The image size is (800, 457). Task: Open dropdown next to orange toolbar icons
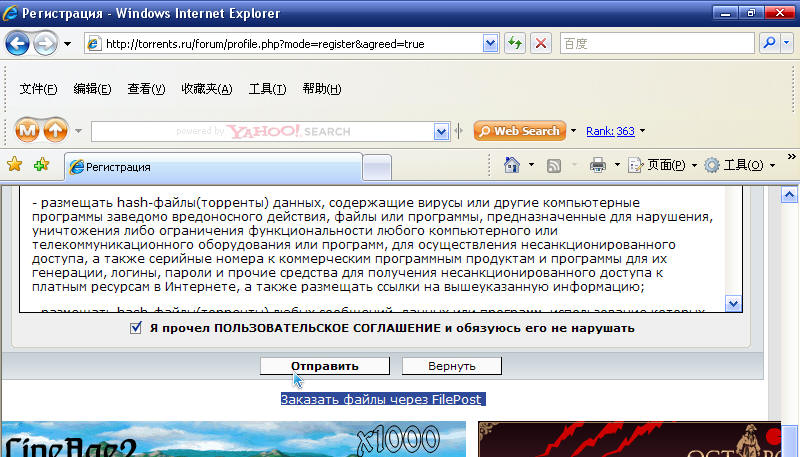[x=78, y=131]
